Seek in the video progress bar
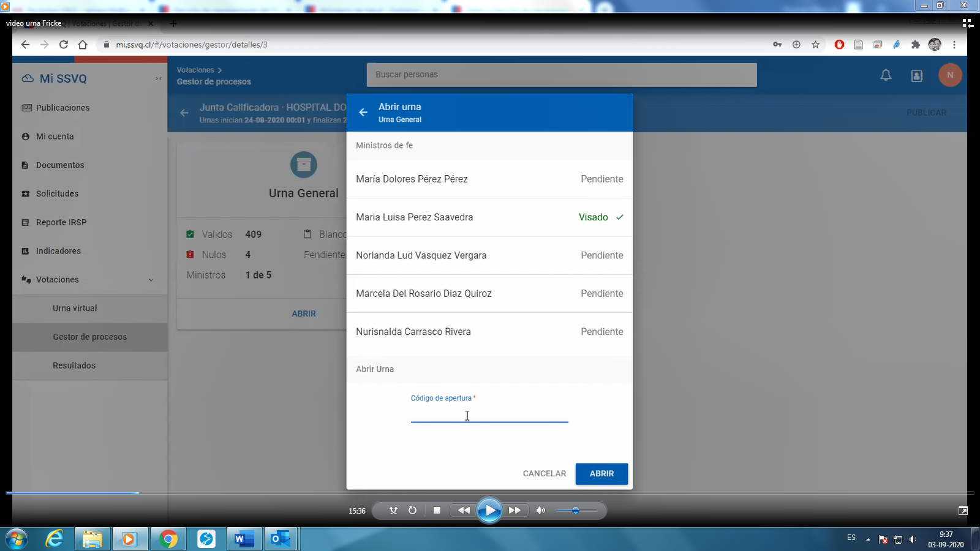 (490, 493)
